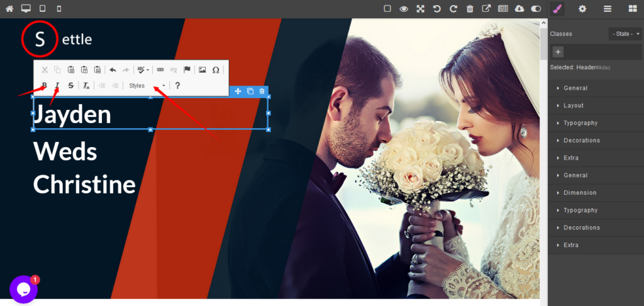This screenshot has height=306, width=644.
Task: Expand the Layout section
Action: pyautogui.click(x=573, y=106)
